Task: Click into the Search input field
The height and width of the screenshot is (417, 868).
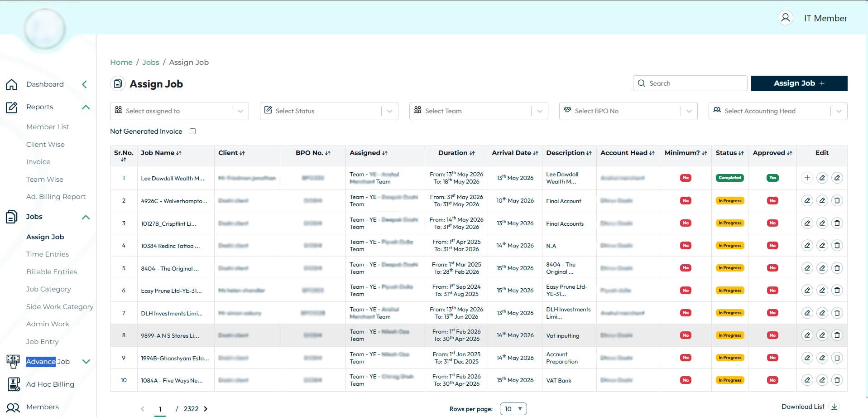Action: (x=690, y=83)
